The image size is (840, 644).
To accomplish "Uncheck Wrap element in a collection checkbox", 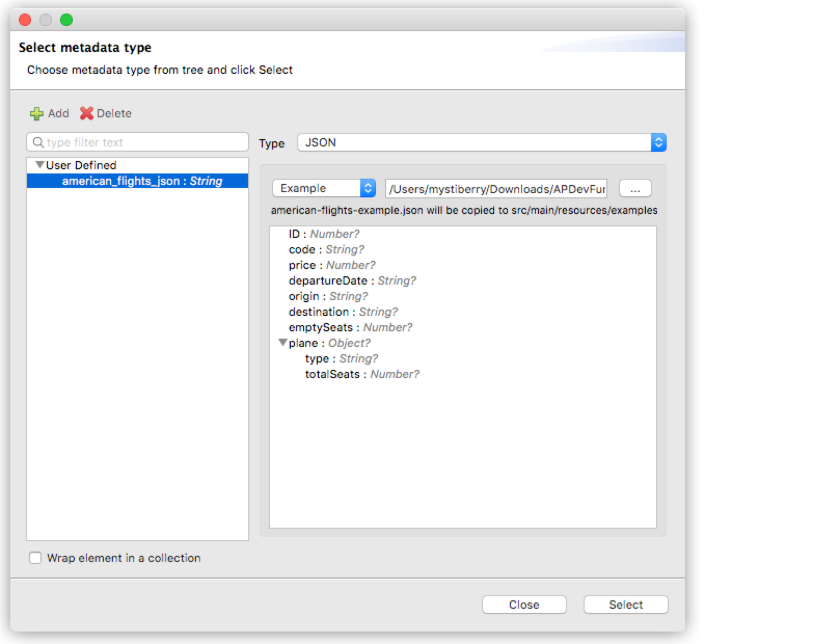I will pos(35,558).
